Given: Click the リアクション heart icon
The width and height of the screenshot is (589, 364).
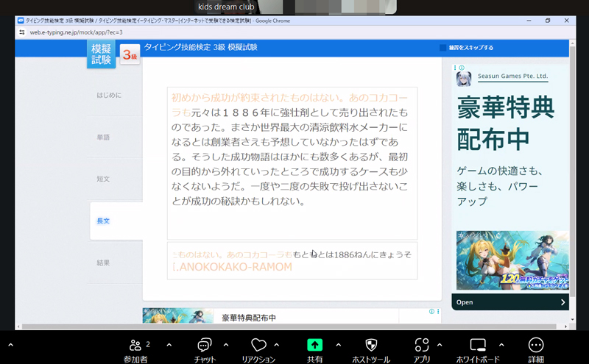Looking at the screenshot, I should [258, 345].
